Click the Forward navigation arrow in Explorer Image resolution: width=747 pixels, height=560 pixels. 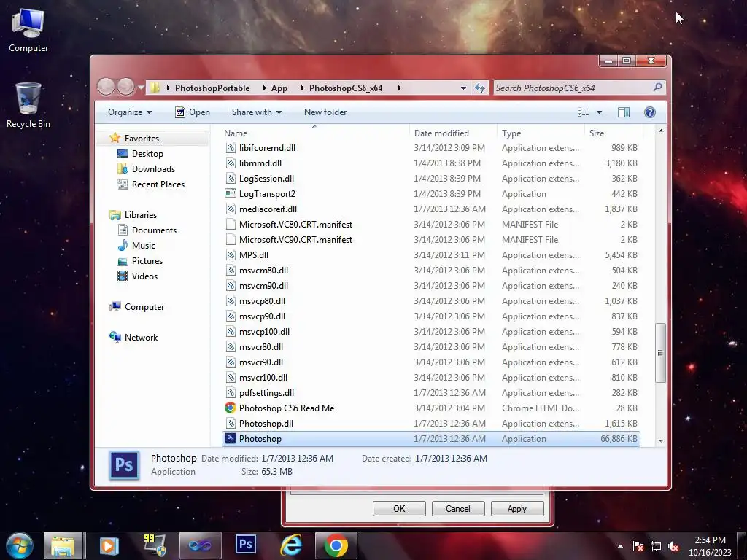point(125,87)
